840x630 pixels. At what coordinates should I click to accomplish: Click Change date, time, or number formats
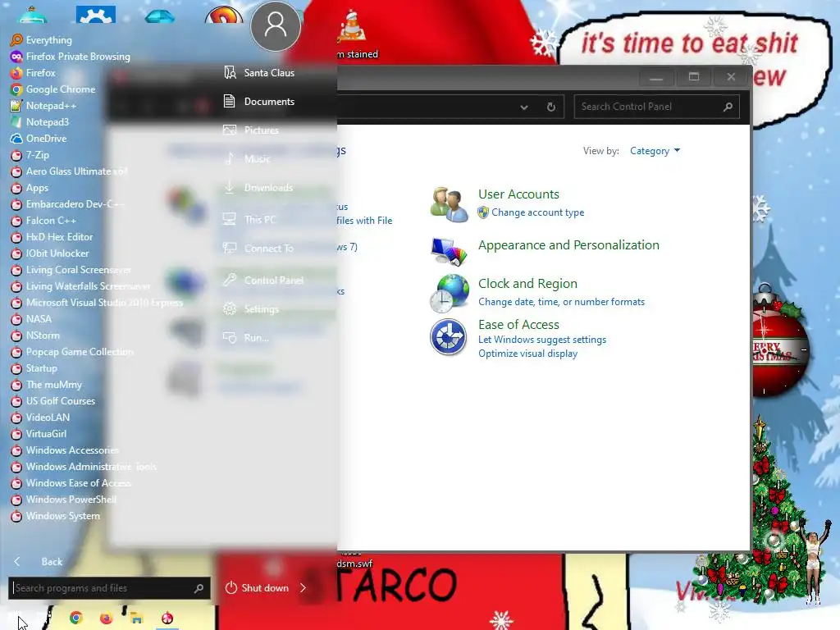(561, 302)
